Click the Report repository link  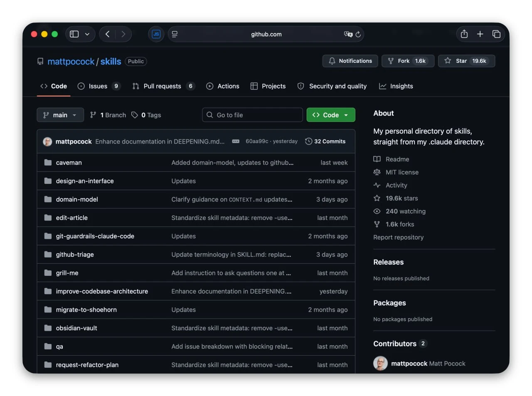pos(398,237)
